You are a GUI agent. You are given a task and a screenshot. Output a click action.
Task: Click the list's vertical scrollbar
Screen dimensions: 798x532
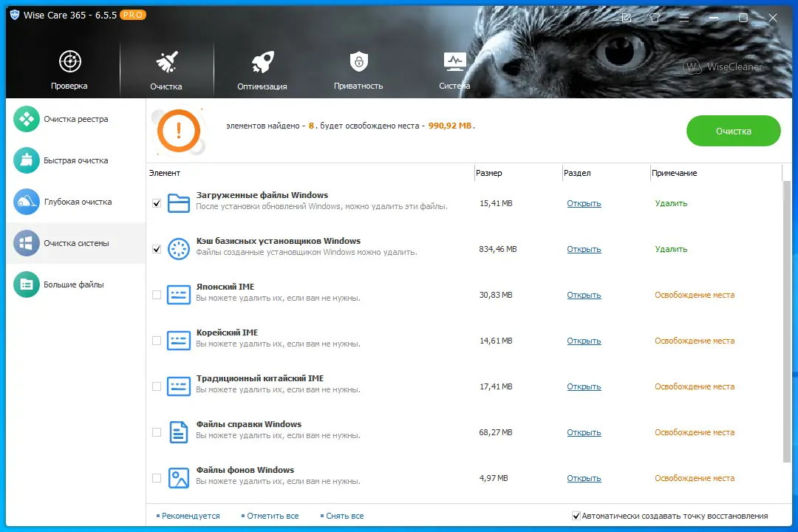coord(787,321)
